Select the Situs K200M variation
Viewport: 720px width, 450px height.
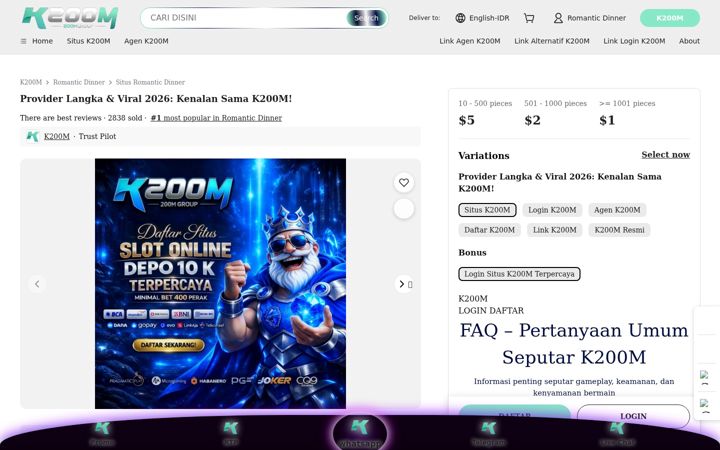(x=487, y=210)
